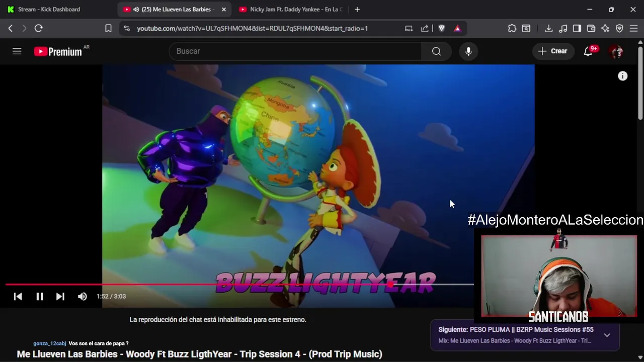644x362 pixels.
Task: Reload the current page
Action: point(38,29)
